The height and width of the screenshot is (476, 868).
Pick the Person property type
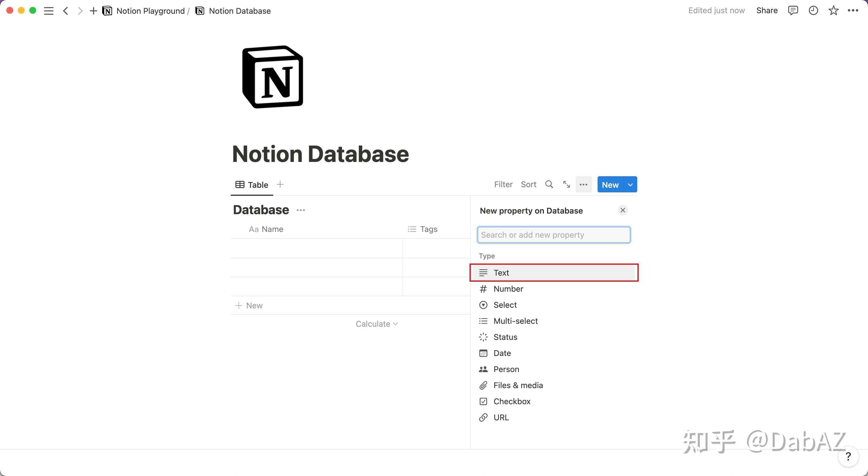pyautogui.click(x=506, y=369)
